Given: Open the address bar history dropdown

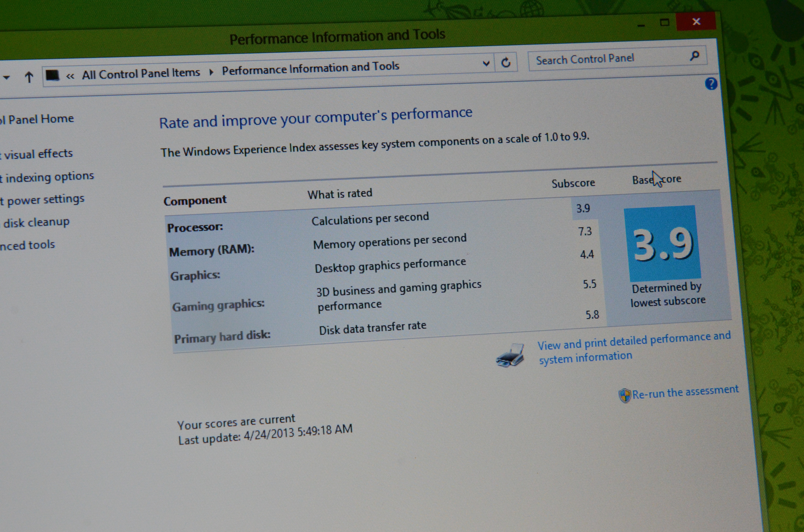Looking at the screenshot, I should [486, 63].
